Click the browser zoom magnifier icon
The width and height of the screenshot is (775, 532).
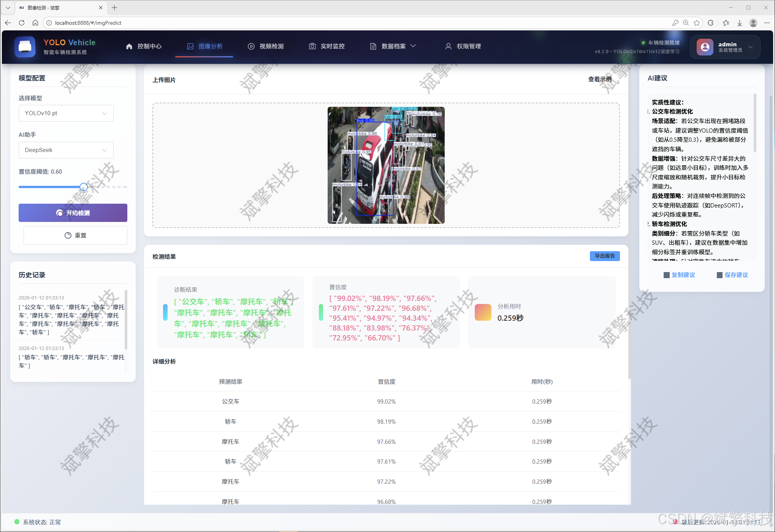[x=686, y=23]
